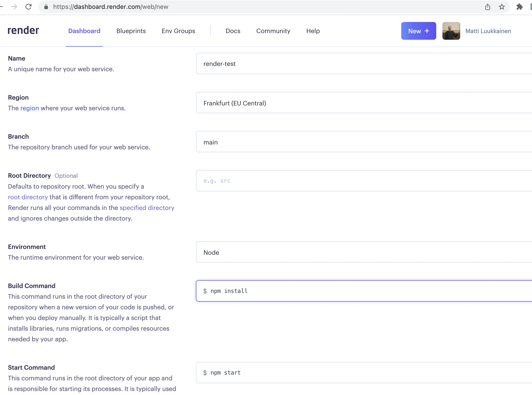
Task: Click the 'Build Command' label
Action: pyautogui.click(x=31, y=286)
